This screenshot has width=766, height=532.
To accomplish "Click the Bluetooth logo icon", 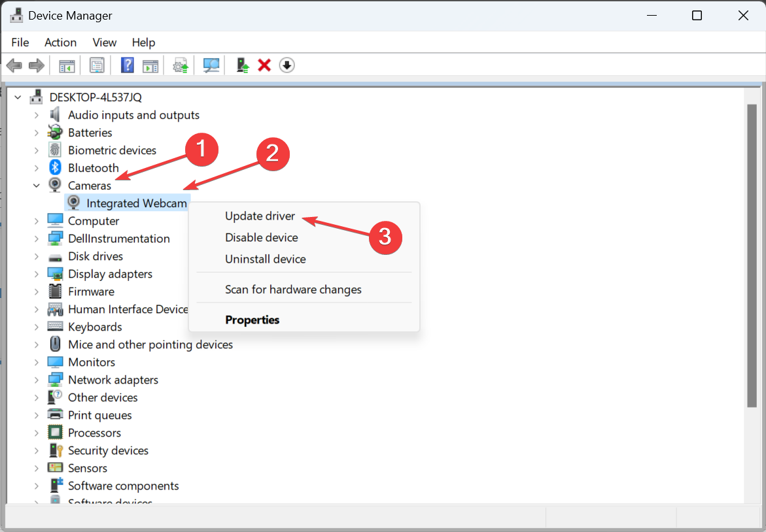I will (x=55, y=167).
